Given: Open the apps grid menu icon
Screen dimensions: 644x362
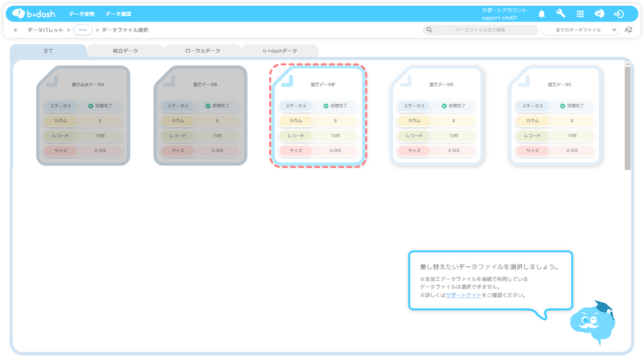Looking at the screenshot, I should (x=580, y=14).
